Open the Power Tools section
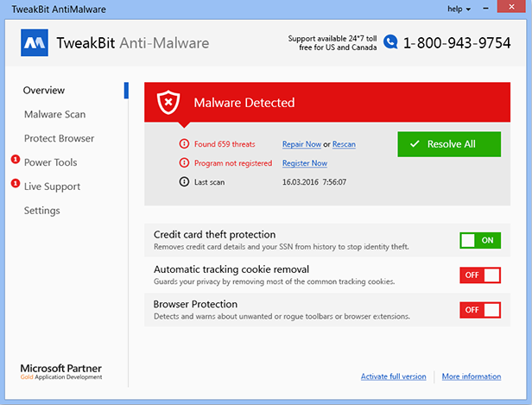Image resolution: width=532 pixels, height=405 pixels. coord(51,162)
